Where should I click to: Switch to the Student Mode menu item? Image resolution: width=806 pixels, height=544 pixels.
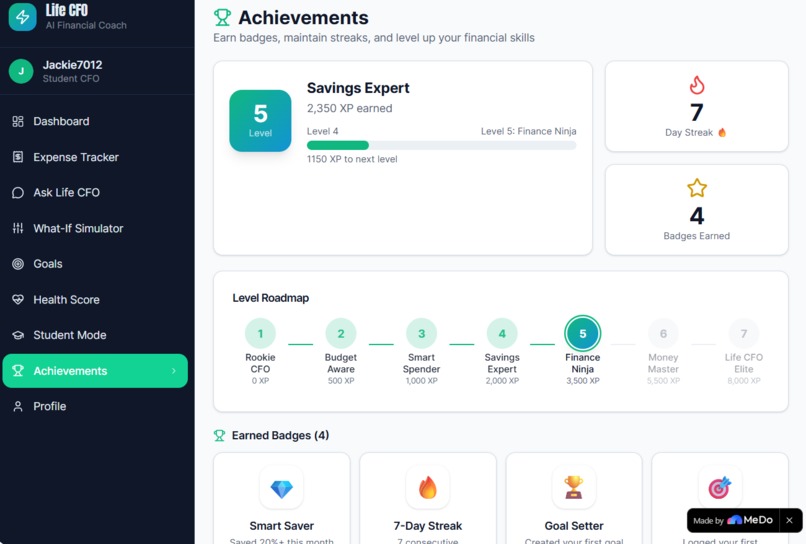[95, 335]
